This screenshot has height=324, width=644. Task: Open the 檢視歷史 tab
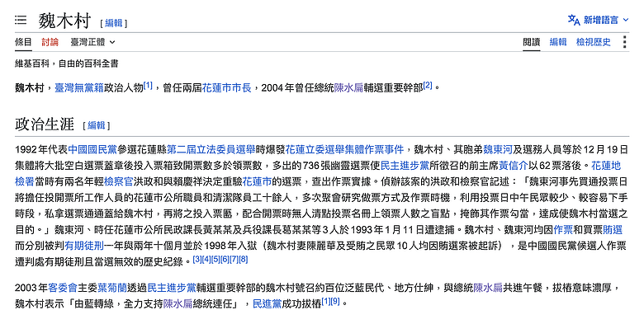594,42
